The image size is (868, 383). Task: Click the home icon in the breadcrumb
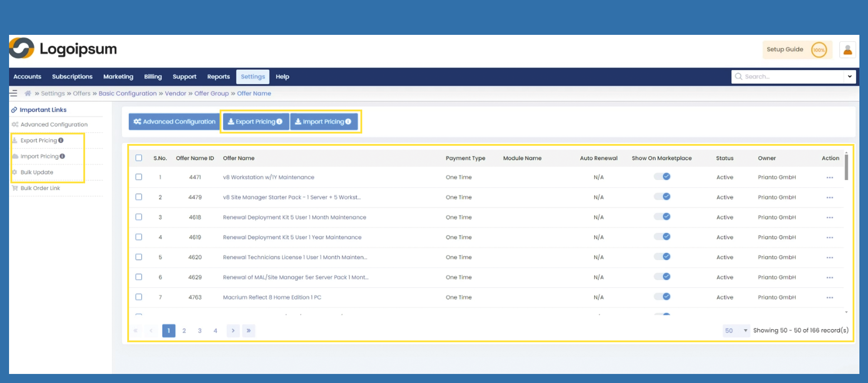(28, 93)
